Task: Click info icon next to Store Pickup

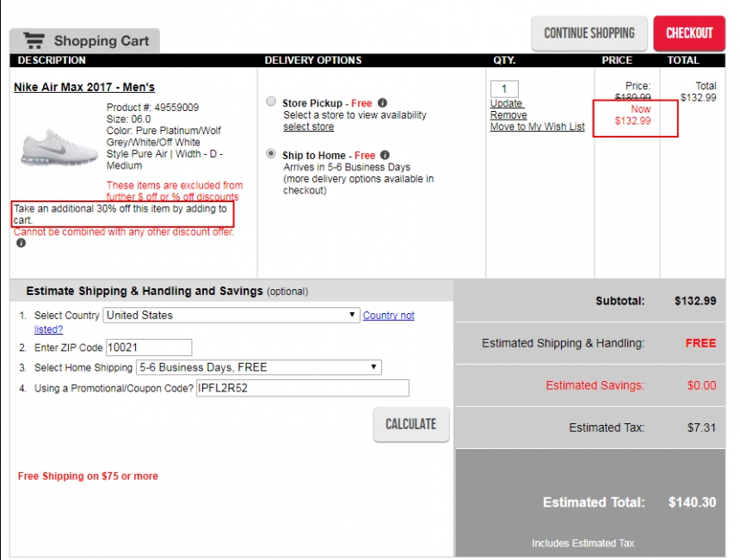Action: (382, 103)
